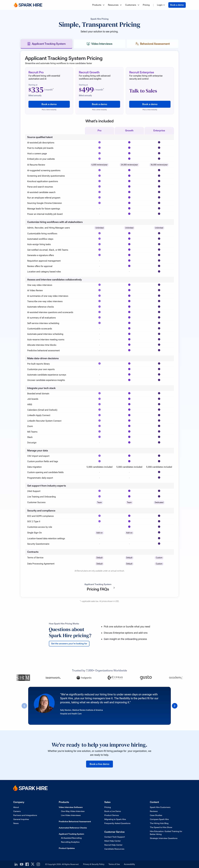Viewport: 199px width, 868px height.
Task: Open the Instagram icon in footer
Action: click(38, 864)
